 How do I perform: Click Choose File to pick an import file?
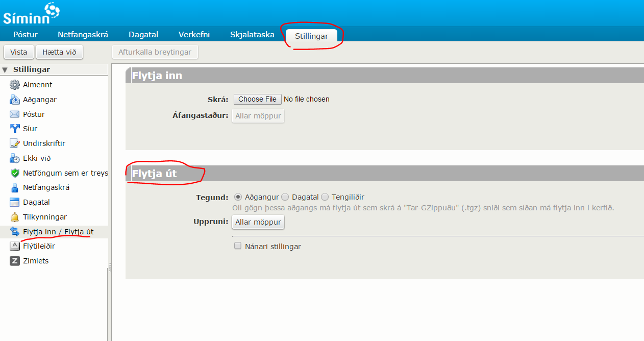pyautogui.click(x=257, y=99)
